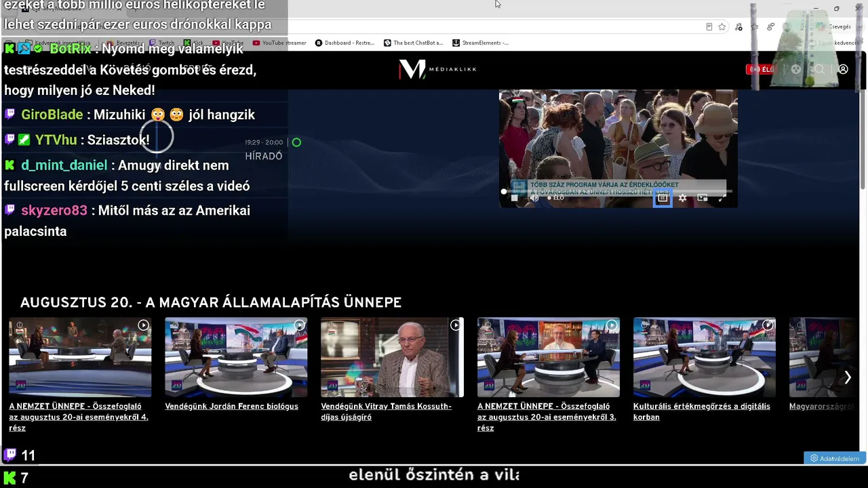Open browser media control music icon

pos(738,27)
